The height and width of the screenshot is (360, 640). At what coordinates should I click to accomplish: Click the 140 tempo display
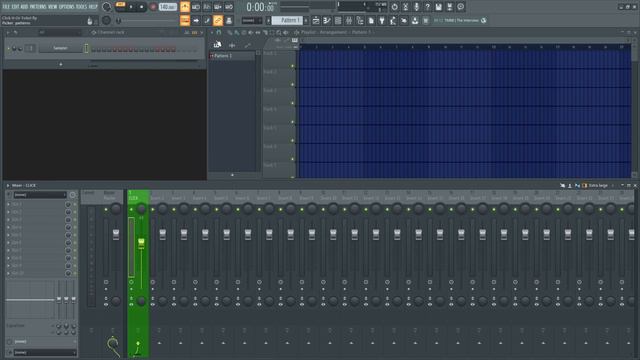167,7
